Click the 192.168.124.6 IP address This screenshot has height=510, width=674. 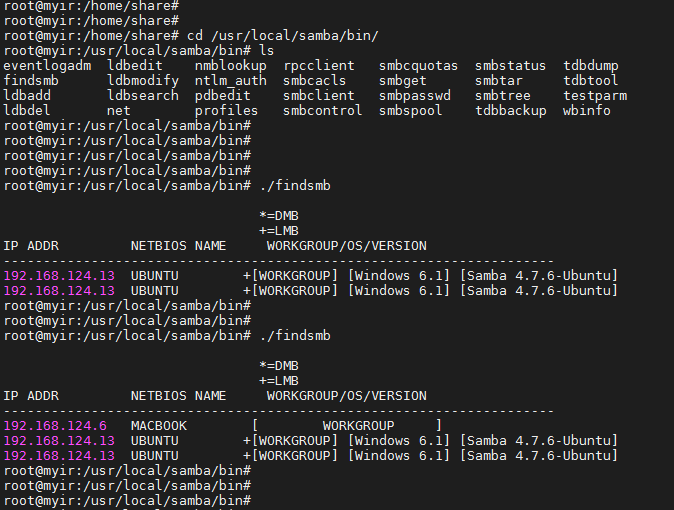pos(55,425)
